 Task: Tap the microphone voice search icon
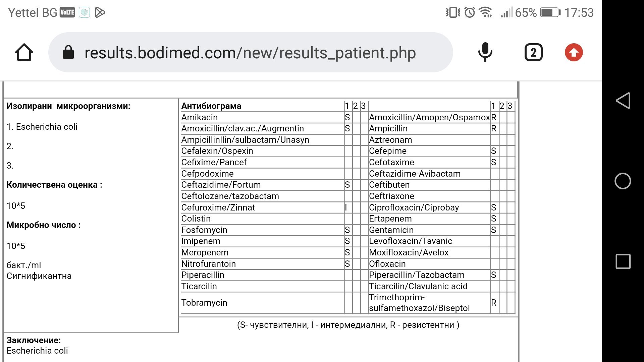point(485,53)
